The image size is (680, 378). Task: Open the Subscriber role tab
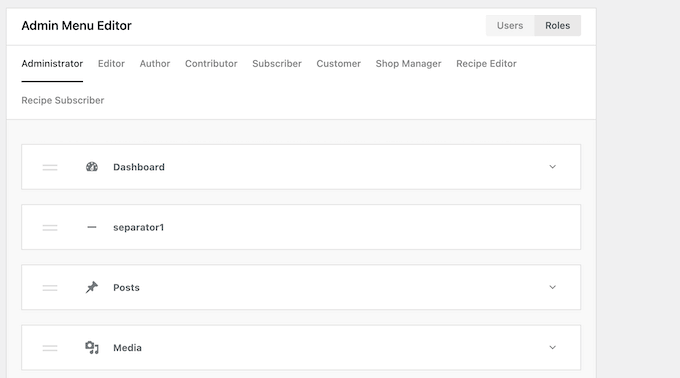click(x=277, y=64)
